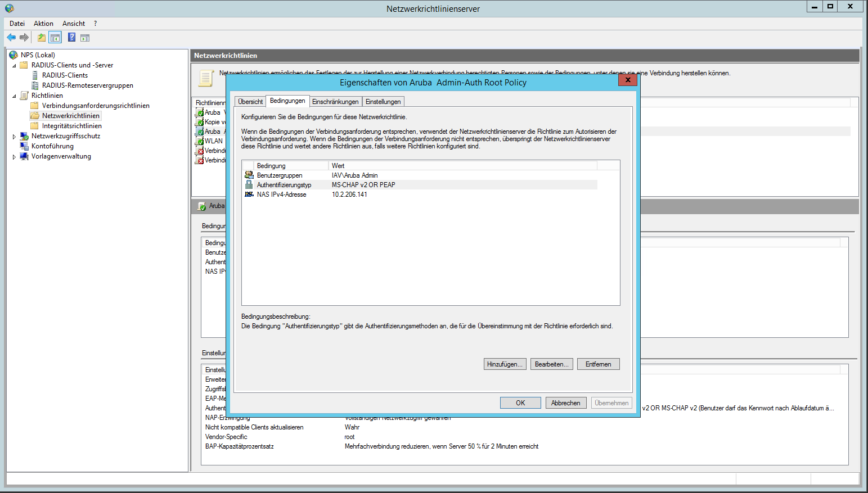Image resolution: width=868 pixels, height=493 pixels.
Task: Click the Abbrechen button
Action: [565, 403]
